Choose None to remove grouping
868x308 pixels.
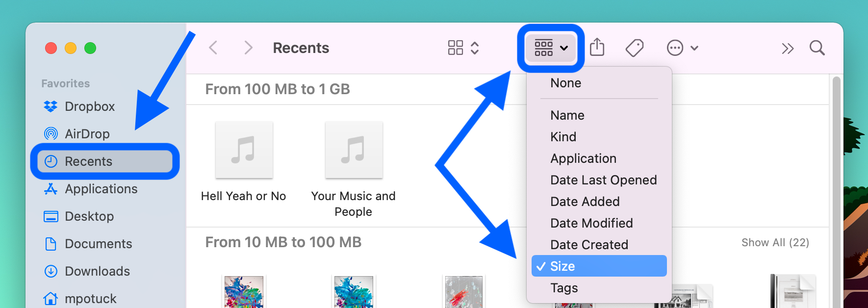pyautogui.click(x=565, y=82)
